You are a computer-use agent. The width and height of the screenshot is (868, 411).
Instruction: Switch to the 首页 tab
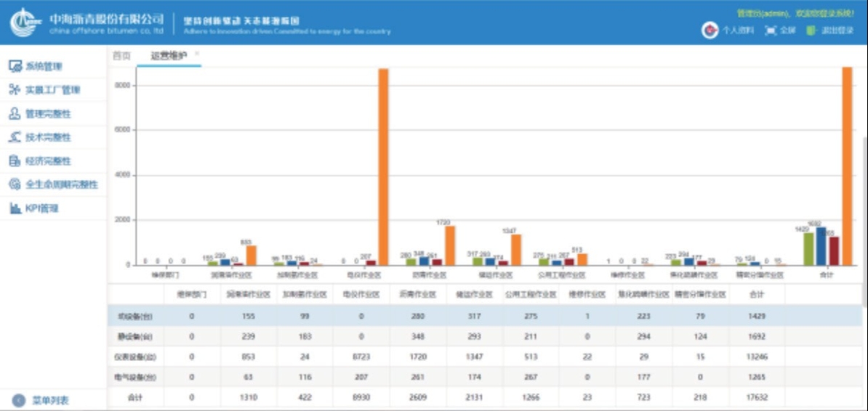[121, 56]
